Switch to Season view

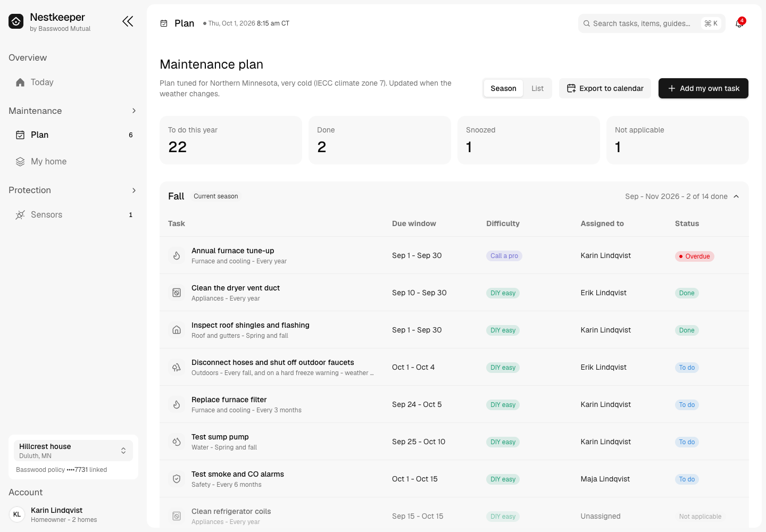[503, 88]
